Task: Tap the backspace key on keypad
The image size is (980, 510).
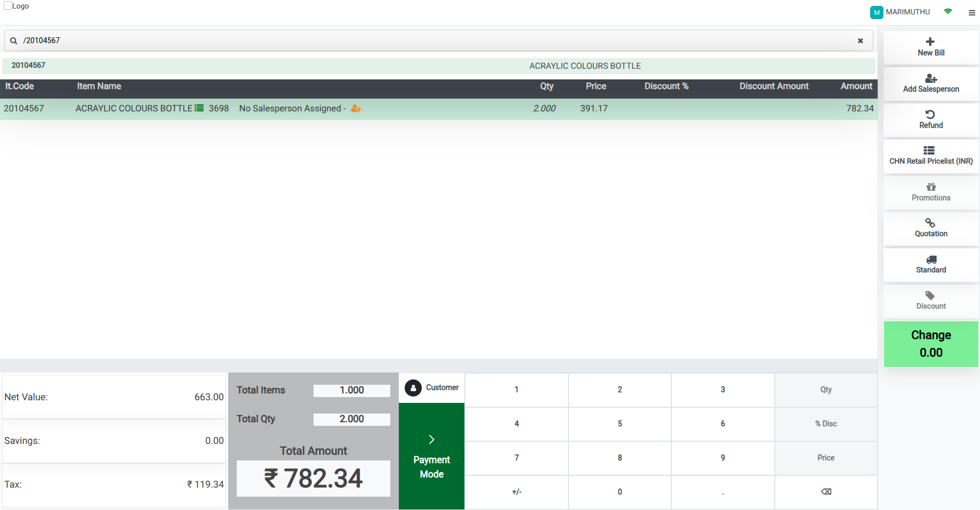Action: click(826, 492)
